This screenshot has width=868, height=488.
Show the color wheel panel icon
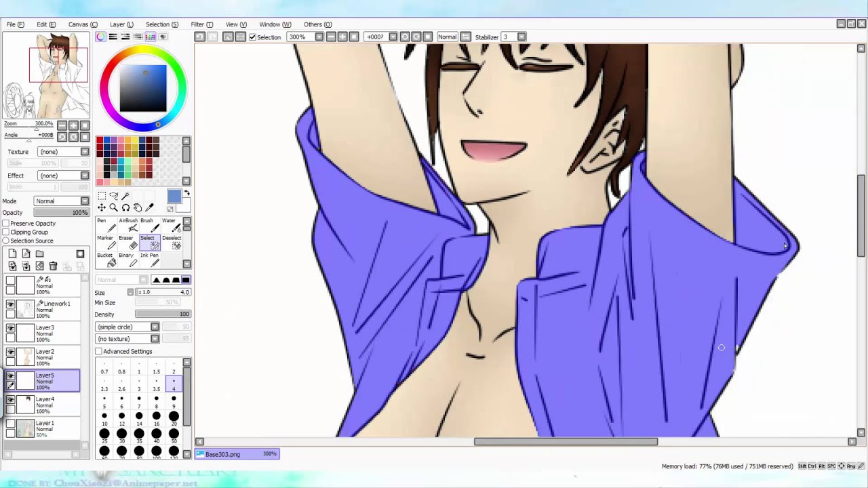[101, 37]
